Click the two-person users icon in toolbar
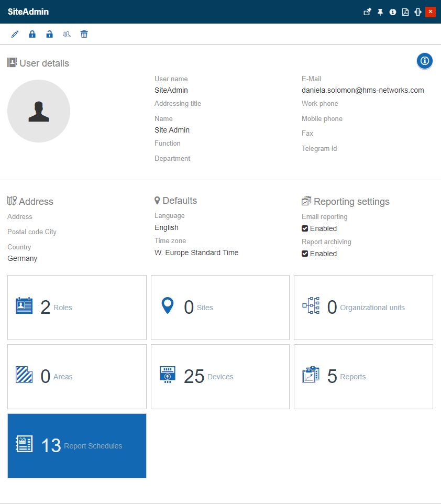The width and height of the screenshot is (441, 504). coord(67,34)
